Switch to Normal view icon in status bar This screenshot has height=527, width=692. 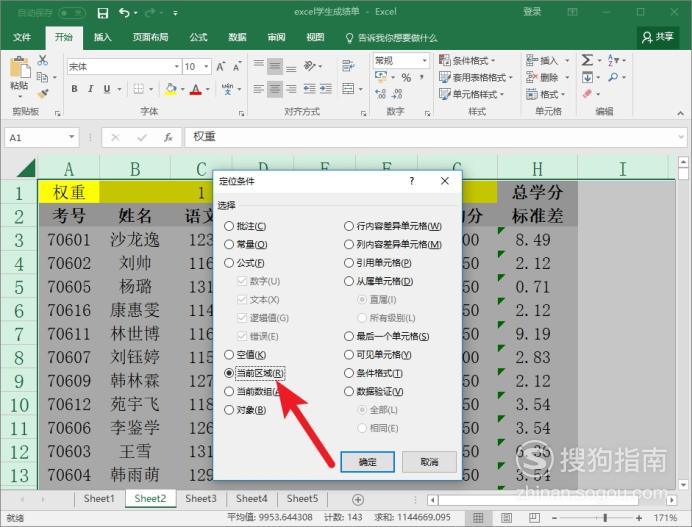(478, 517)
